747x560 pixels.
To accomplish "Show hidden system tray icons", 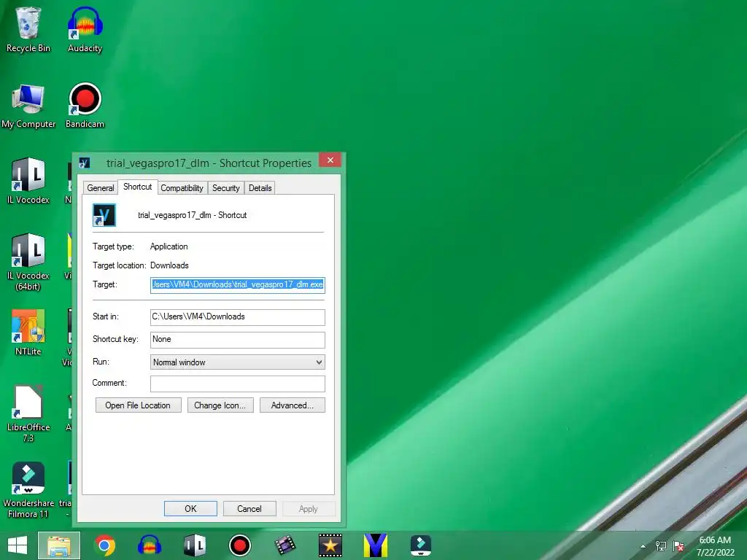I will (643, 546).
